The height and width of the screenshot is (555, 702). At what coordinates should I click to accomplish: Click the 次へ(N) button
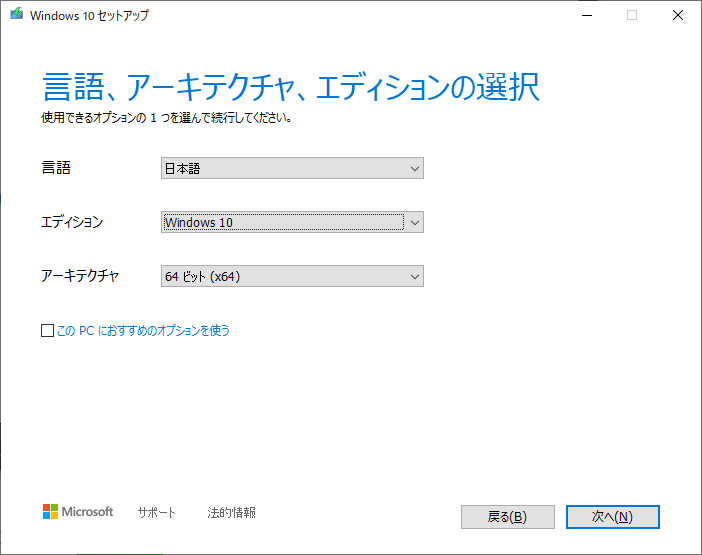(x=612, y=517)
